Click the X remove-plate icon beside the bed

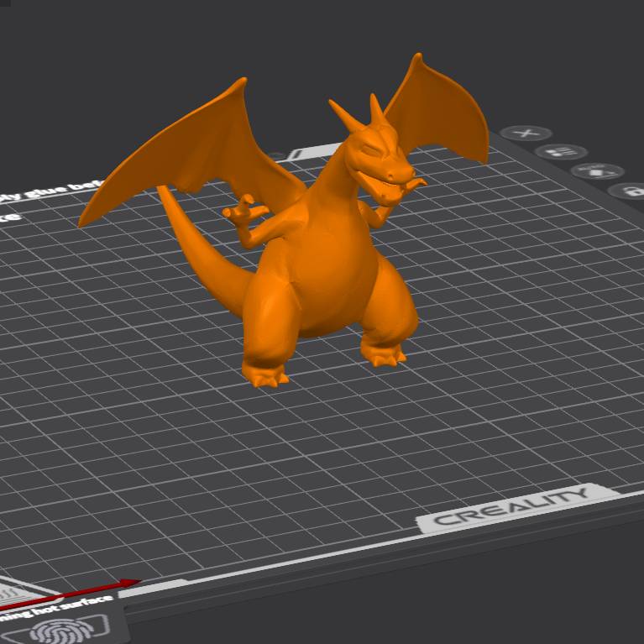pyautogui.click(x=526, y=133)
